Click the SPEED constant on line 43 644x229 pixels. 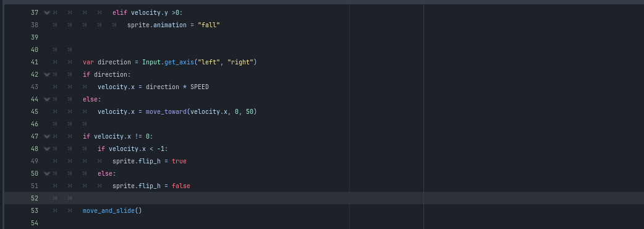coord(200,87)
